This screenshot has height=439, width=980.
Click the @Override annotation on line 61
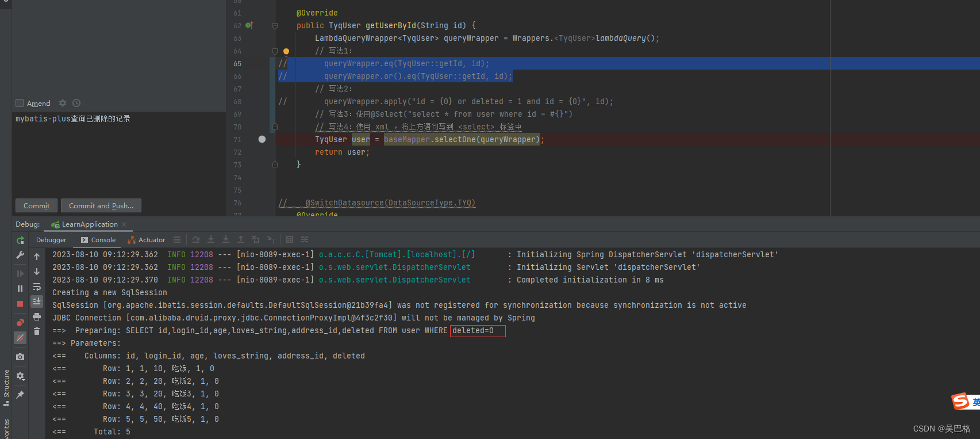point(317,13)
